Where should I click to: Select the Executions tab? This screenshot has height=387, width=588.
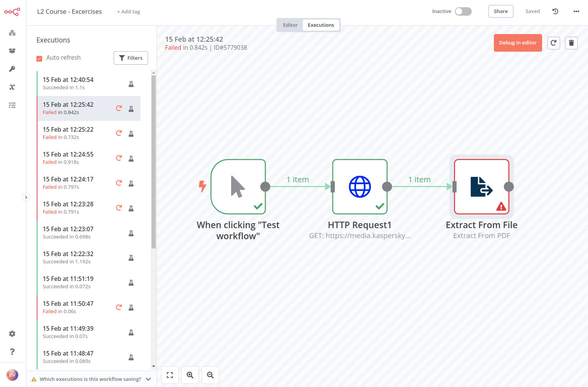[321, 24]
